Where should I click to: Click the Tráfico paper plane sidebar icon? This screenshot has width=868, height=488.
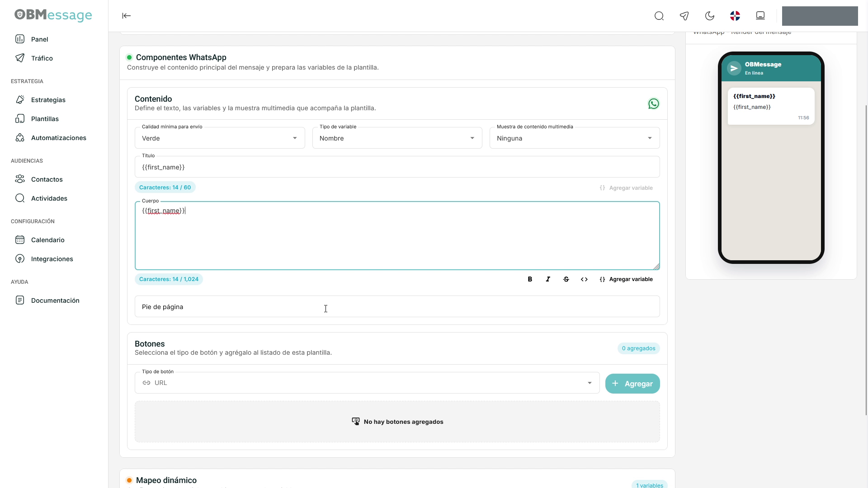(x=20, y=58)
